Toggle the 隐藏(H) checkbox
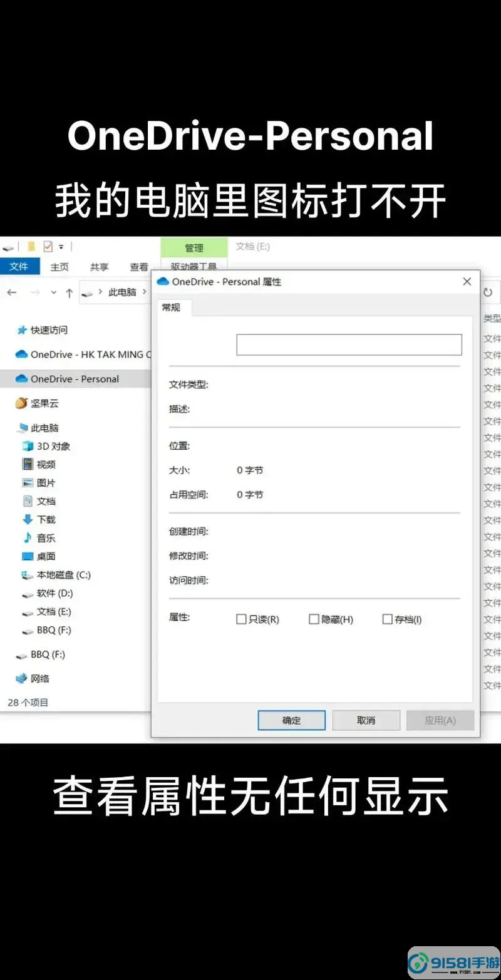Viewport: 501px width, 980px height. point(314,619)
